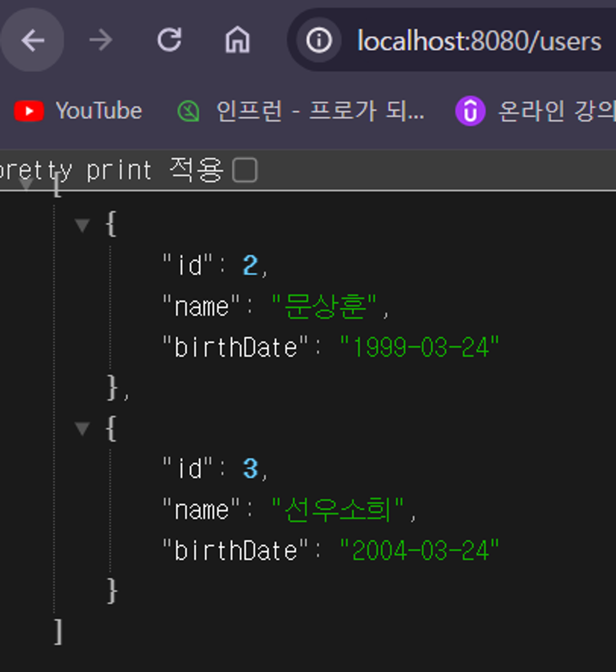Click the forward navigation arrow

(101, 40)
